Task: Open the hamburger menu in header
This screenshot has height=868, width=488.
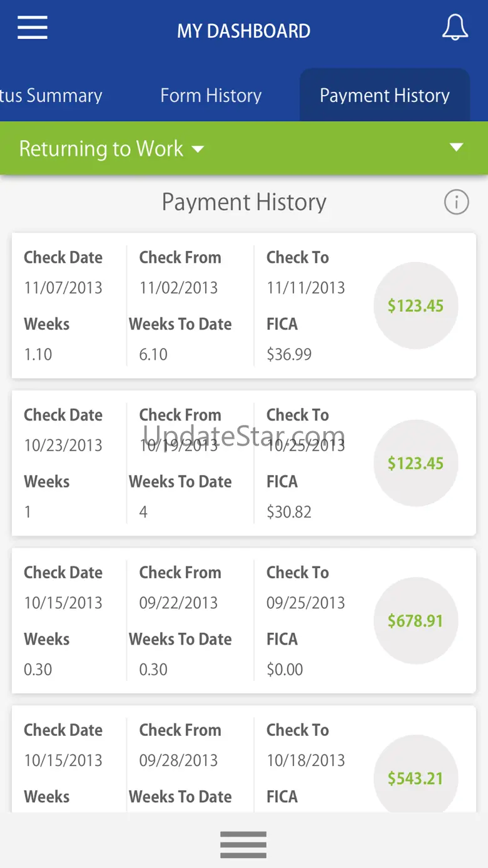Action: point(33,28)
